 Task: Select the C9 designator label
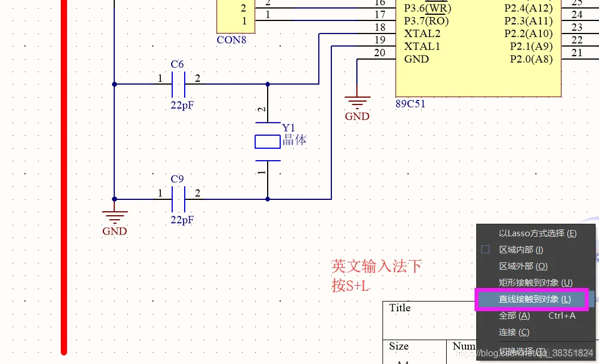(177, 179)
